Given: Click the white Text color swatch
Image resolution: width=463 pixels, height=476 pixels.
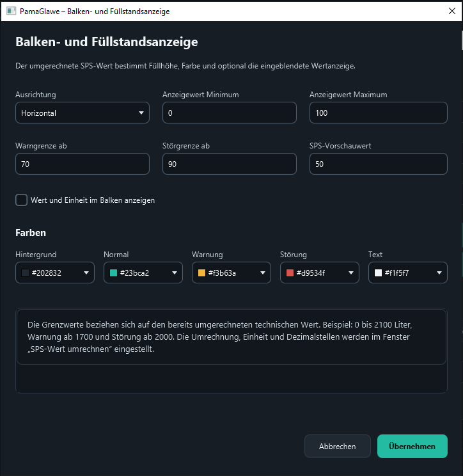Looking at the screenshot, I should click(x=379, y=273).
